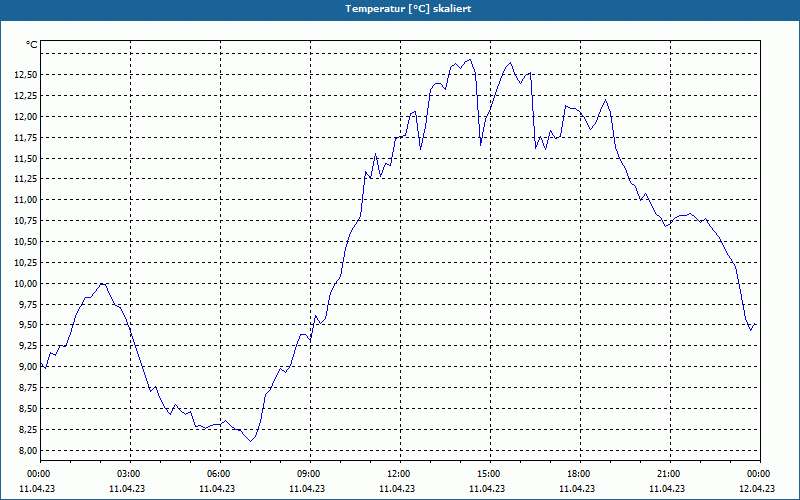The image size is (800, 500).
Task: Pick the '8,50' temperature tick label
Action: (28, 409)
